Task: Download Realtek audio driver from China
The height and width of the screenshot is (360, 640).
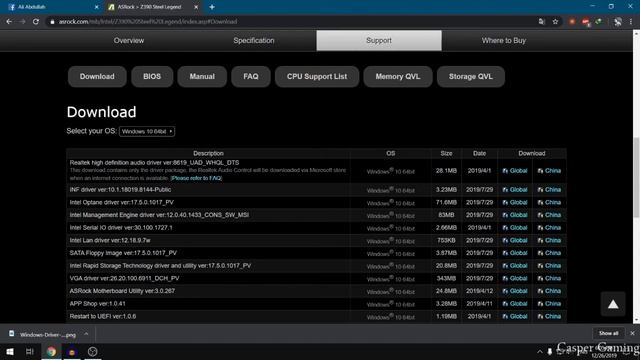Action: click(x=549, y=171)
